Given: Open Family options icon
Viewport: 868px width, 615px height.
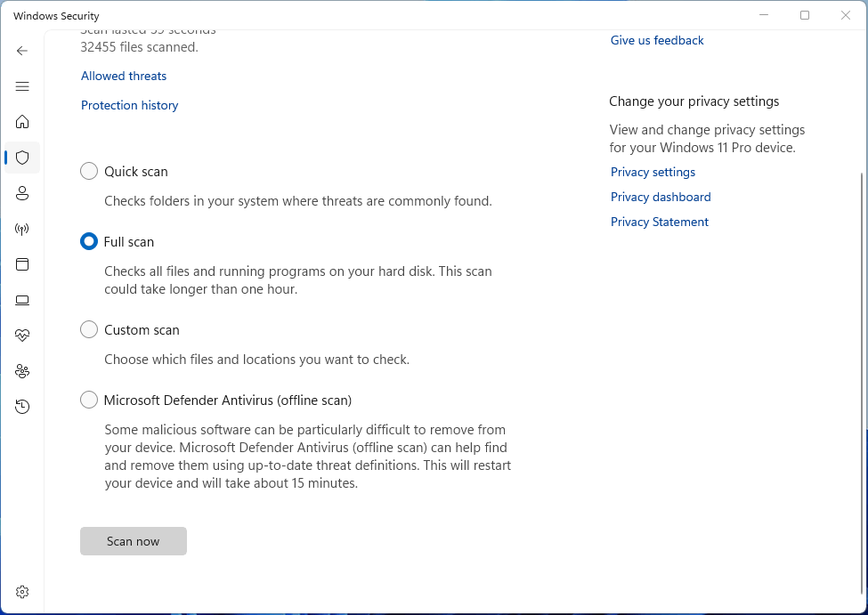Looking at the screenshot, I should point(22,371).
